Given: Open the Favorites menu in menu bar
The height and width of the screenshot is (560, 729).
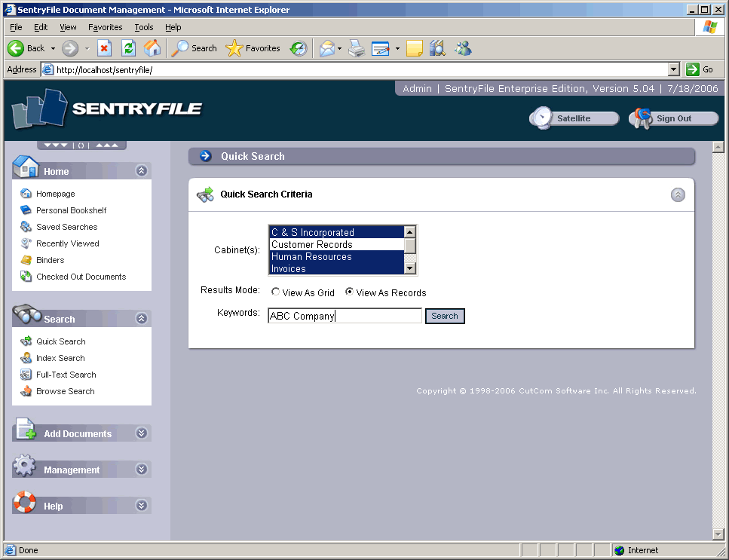Looking at the screenshot, I should 105,27.
